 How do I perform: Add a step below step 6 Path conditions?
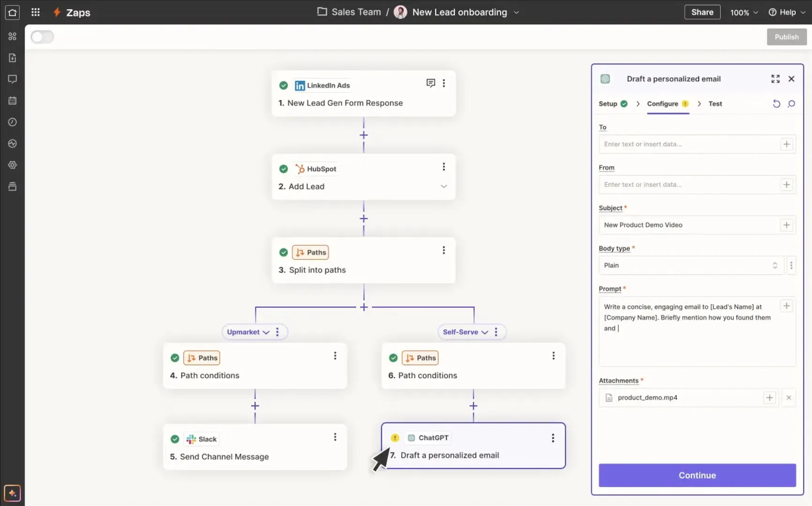(x=474, y=406)
